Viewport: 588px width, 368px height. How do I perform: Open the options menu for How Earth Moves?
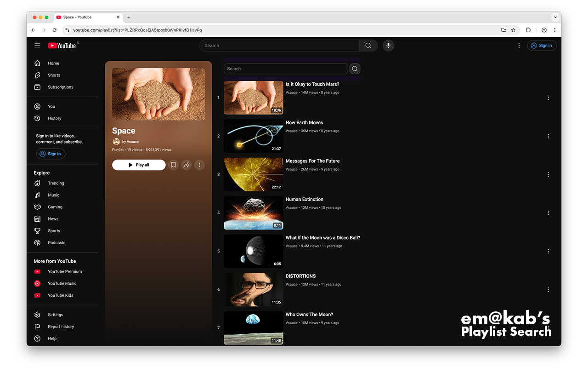coord(548,136)
